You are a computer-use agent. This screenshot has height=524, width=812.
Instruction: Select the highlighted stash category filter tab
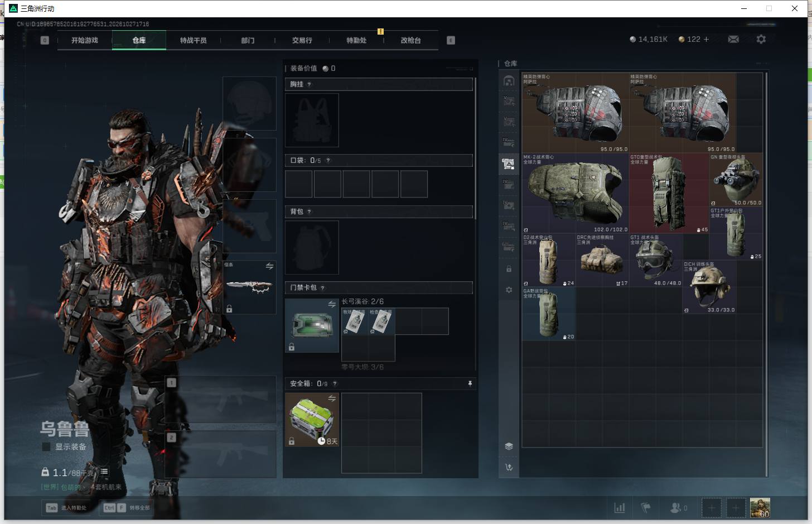coord(508,164)
